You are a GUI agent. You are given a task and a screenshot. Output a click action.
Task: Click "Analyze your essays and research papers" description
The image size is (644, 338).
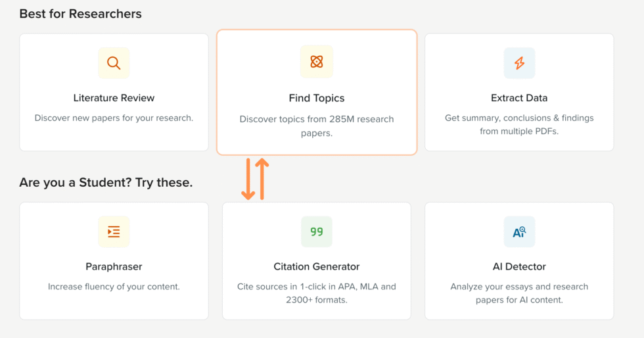pyautogui.click(x=519, y=293)
